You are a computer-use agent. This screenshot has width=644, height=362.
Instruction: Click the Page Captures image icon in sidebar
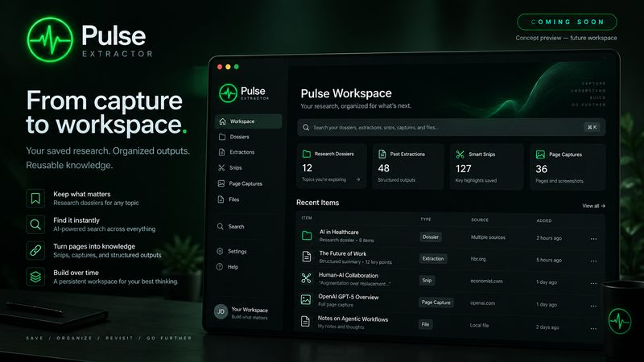point(221,183)
